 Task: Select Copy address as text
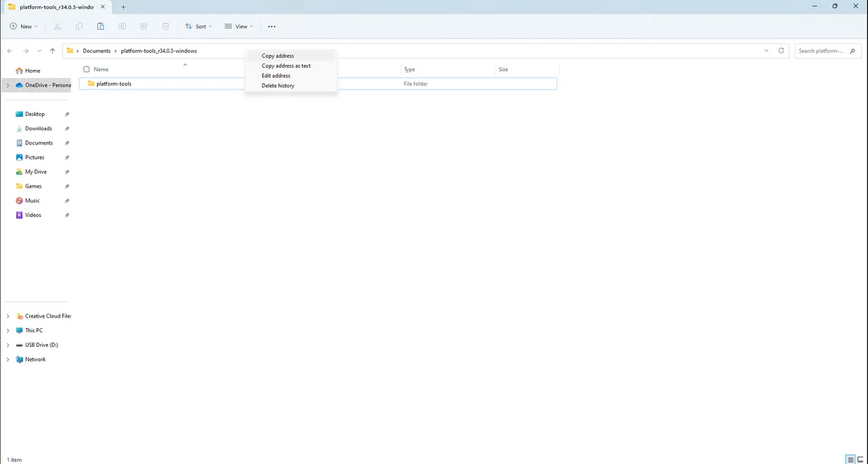click(286, 66)
